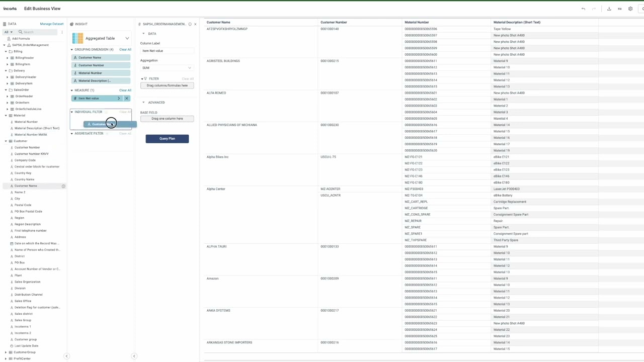644x362 pixels.
Task: Expand the OrderHeader table node
Action: pyautogui.click(x=8, y=97)
